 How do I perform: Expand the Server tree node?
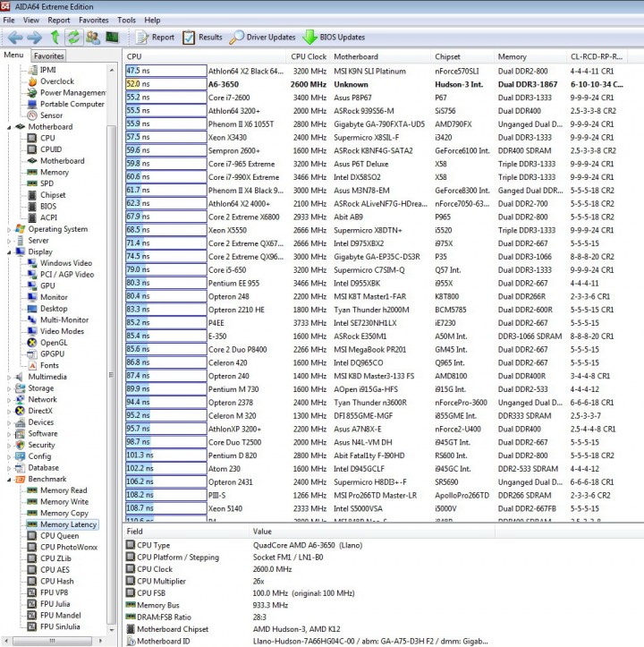(9, 241)
